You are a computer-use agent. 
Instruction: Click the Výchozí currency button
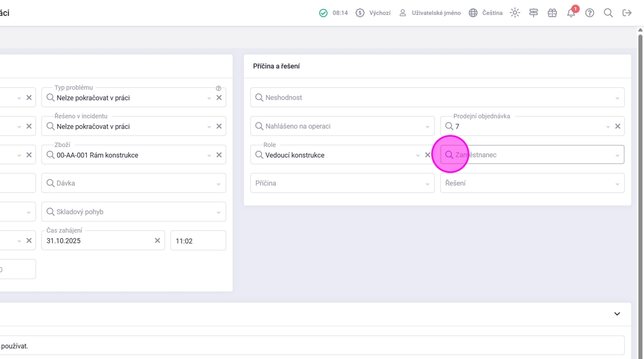(x=373, y=13)
